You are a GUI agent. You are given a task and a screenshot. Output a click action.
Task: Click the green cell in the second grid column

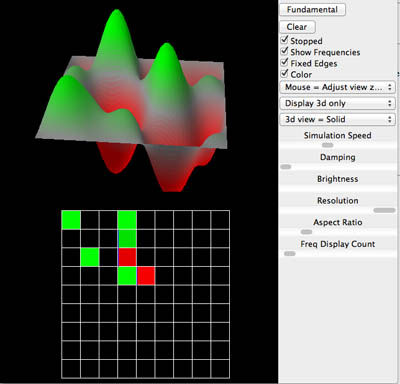click(x=90, y=257)
